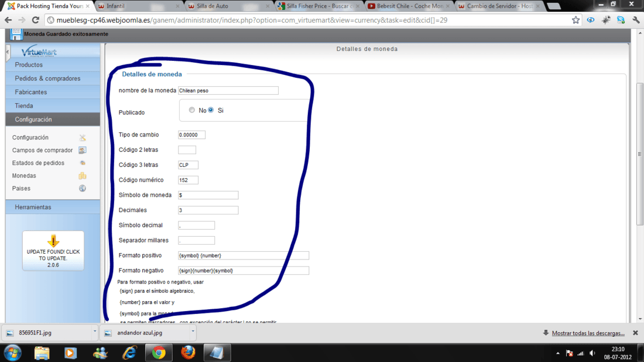Screen dimensions: 644x362
Task: Click the browser address bar URL
Action: click(252, 20)
